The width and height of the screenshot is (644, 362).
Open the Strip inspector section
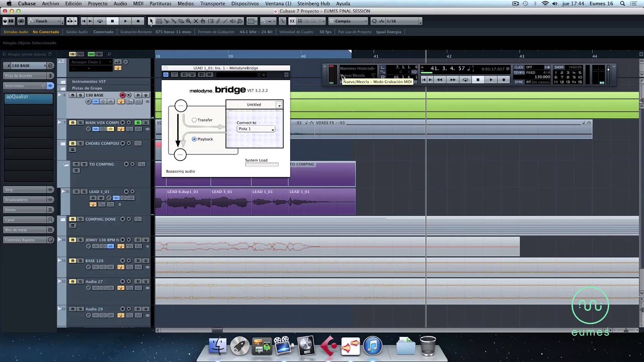tap(28, 190)
